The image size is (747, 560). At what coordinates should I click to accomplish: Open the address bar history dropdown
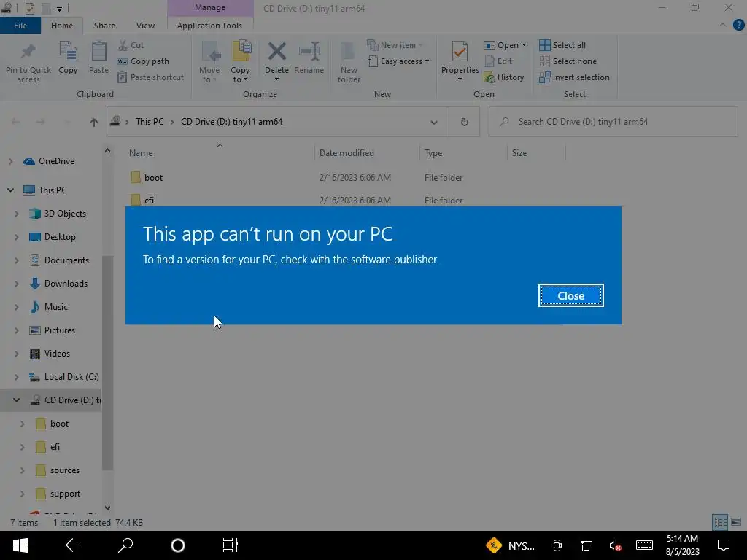(434, 122)
